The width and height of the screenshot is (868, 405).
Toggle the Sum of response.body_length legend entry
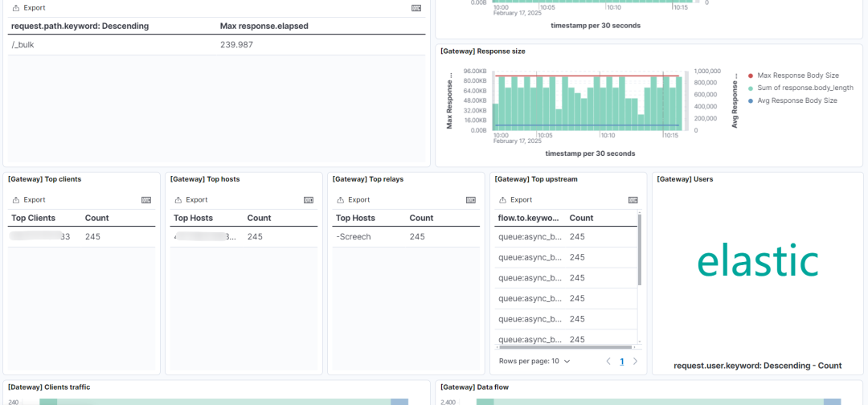[800, 88]
